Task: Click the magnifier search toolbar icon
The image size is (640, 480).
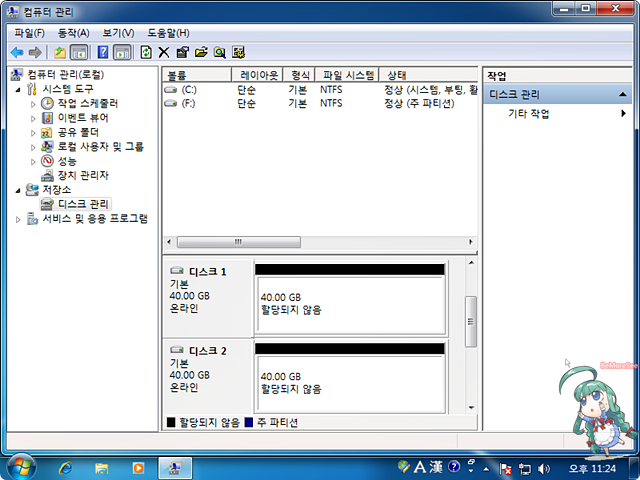Action: coord(220,52)
